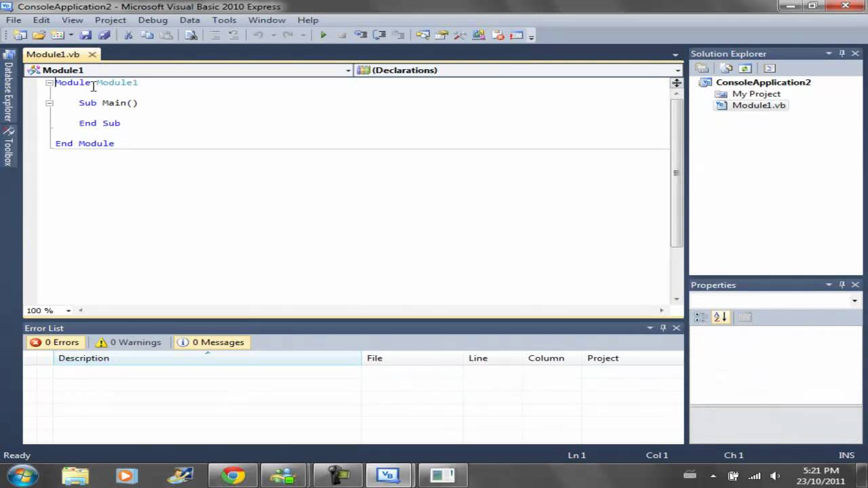Toggle the 0 Warnings filter
The width and height of the screenshot is (868, 488).
128,342
